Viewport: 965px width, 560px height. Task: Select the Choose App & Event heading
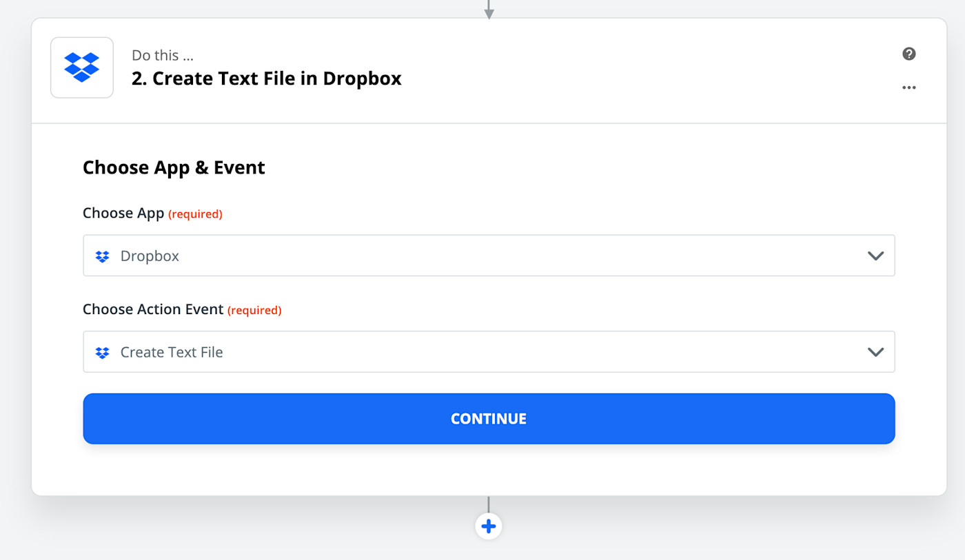point(174,167)
